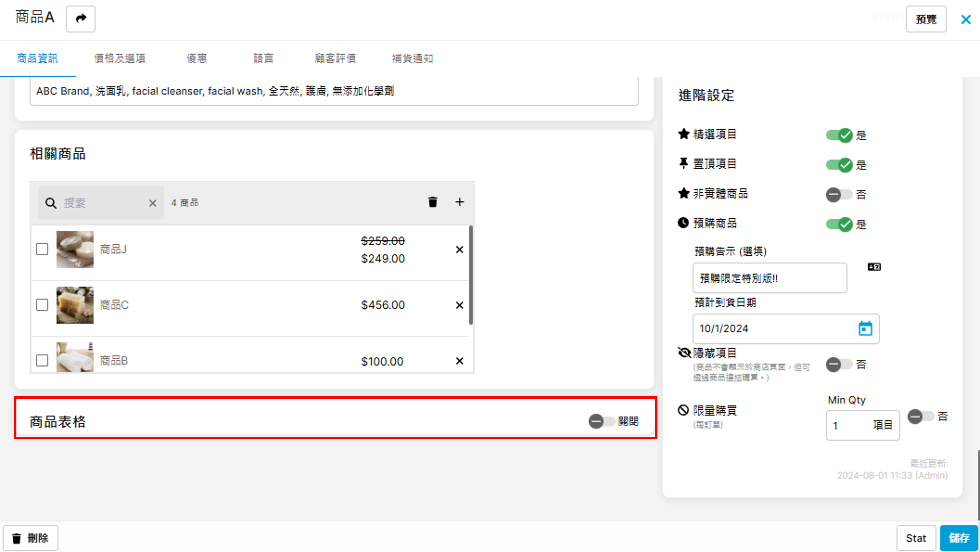Turn on the 限量購買 toggle
This screenshot has height=552, width=980.
[920, 416]
